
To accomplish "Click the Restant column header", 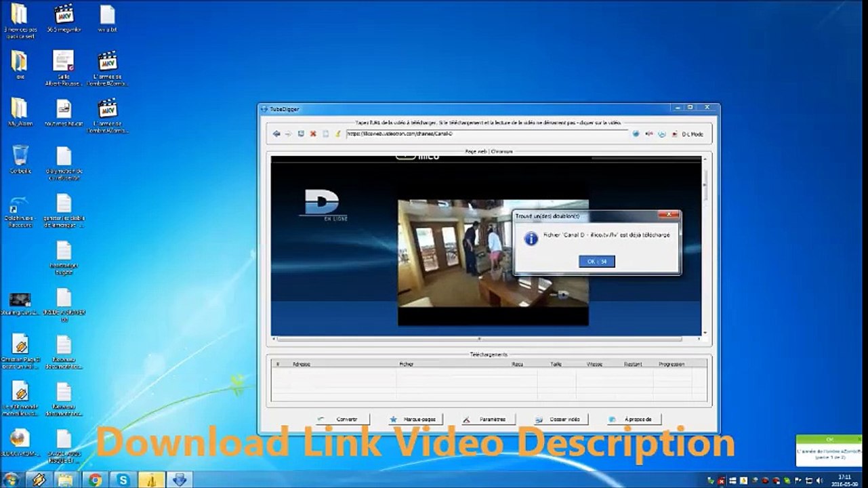I will [633, 365].
